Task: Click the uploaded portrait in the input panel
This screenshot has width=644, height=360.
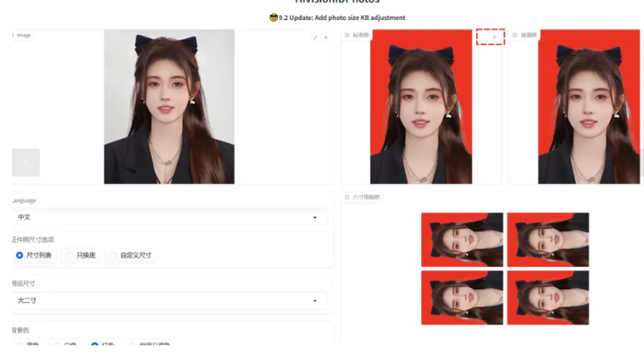Action: pos(169,106)
